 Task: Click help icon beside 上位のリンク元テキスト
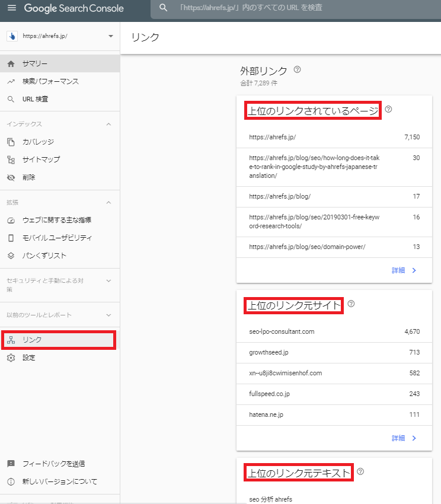pos(360,471)
